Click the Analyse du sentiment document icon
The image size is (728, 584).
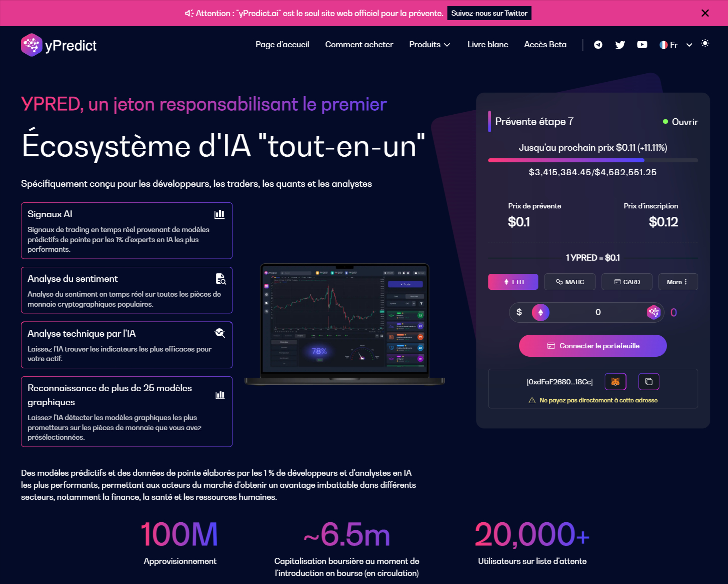pos(221,279)
